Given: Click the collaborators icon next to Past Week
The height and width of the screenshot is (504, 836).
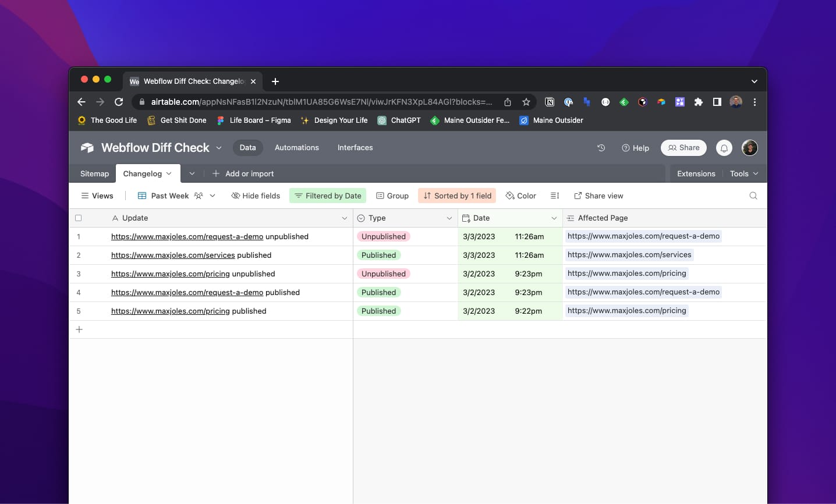Looking at the screenshot, I should [200, 196].
